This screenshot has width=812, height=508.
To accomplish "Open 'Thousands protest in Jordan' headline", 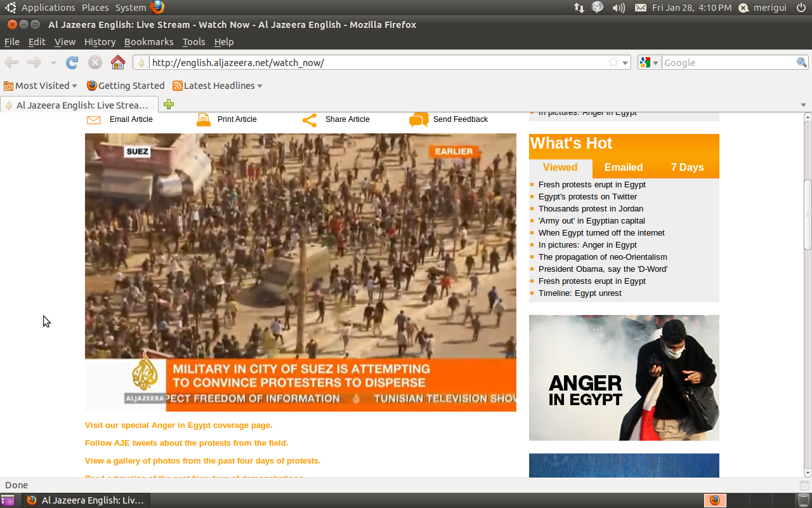I will [591, 209].
